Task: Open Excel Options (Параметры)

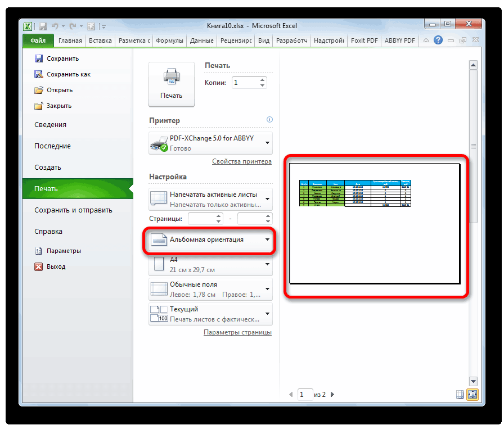Action: (57, 251)
